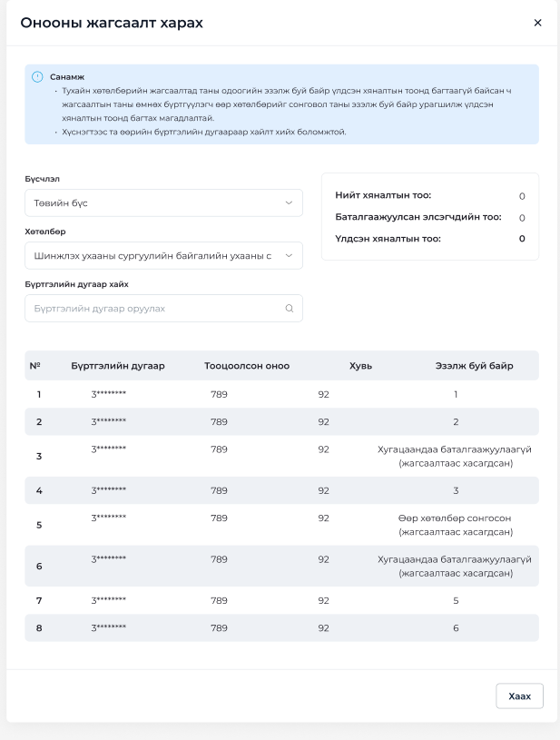The image size is (560, 740).
Task: Click the Үлдсэн хяналтын тоо value
Action: [x=522, y=239]
